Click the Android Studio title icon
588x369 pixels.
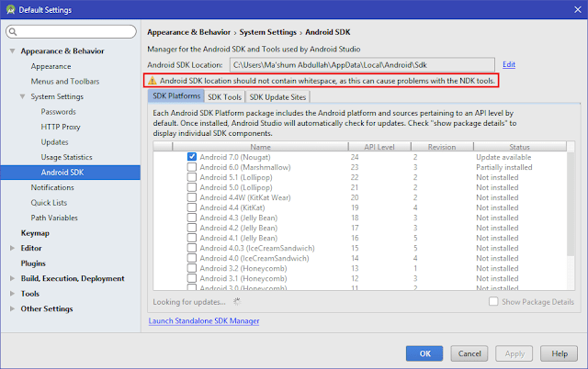coord(10,10)
